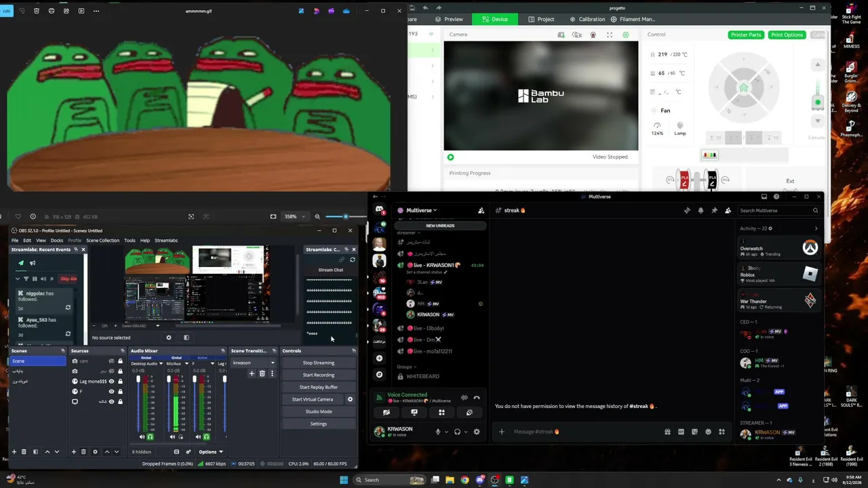Mute Desktop Audio in mixer
The image size is (868, 488).
142,437
